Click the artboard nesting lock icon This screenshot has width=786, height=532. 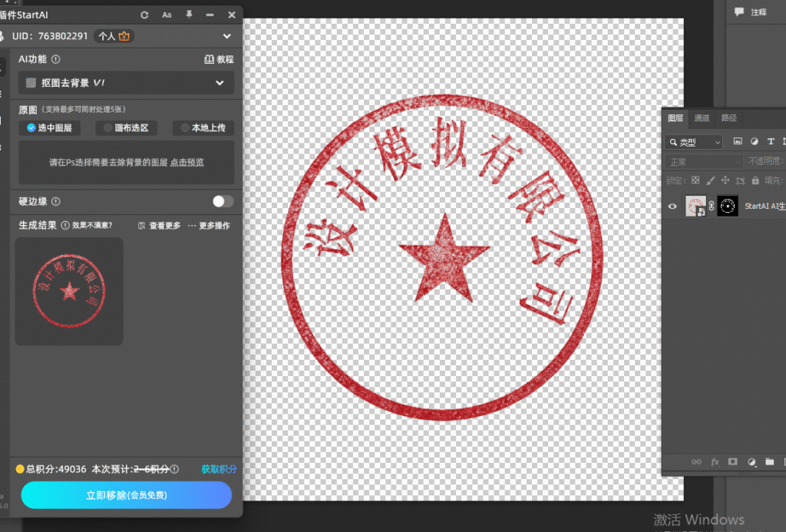click(740, 180)
